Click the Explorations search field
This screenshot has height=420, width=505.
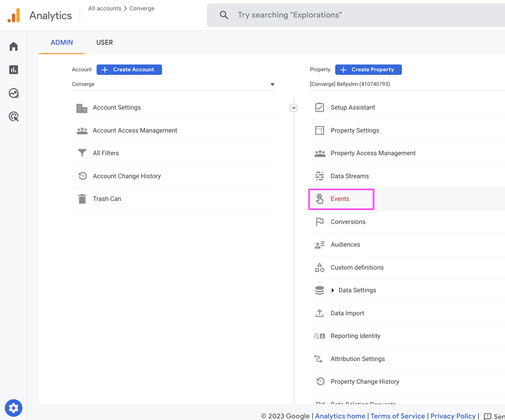pos(357,15)
